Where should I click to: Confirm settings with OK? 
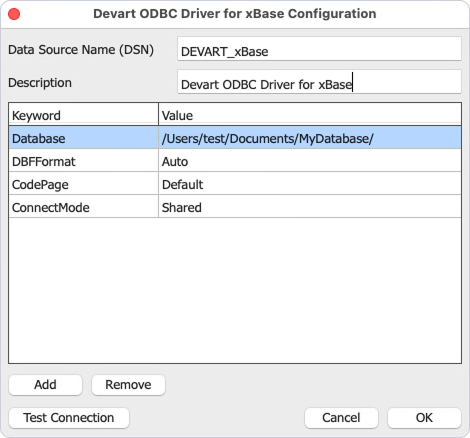pos(424,418)
